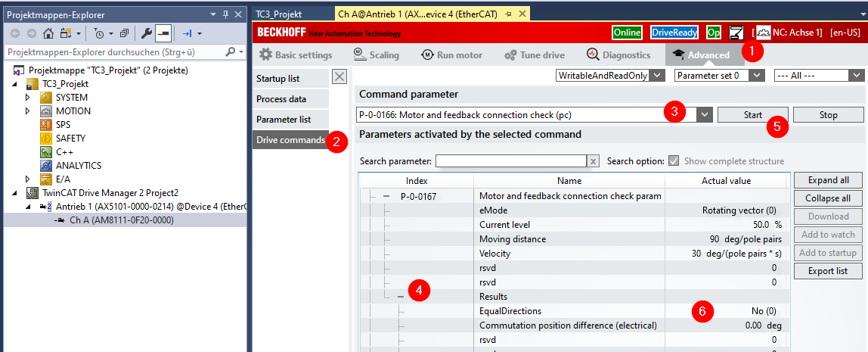Click the X button next to Startup list
This screenshot has width=868, height=352.
[339, 76]
